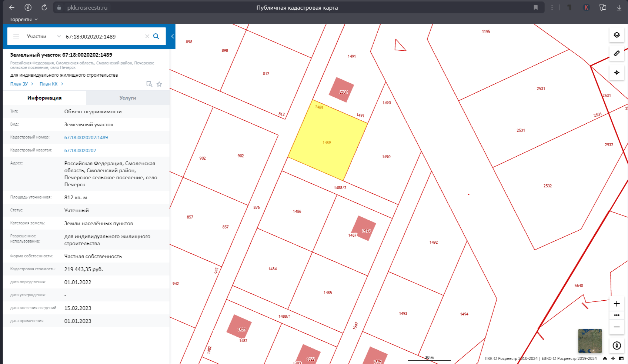Click the land category Земли населённых пунктов
This screenshot has width=628, height=364.
pyautogui.click(x=98, y=223)
